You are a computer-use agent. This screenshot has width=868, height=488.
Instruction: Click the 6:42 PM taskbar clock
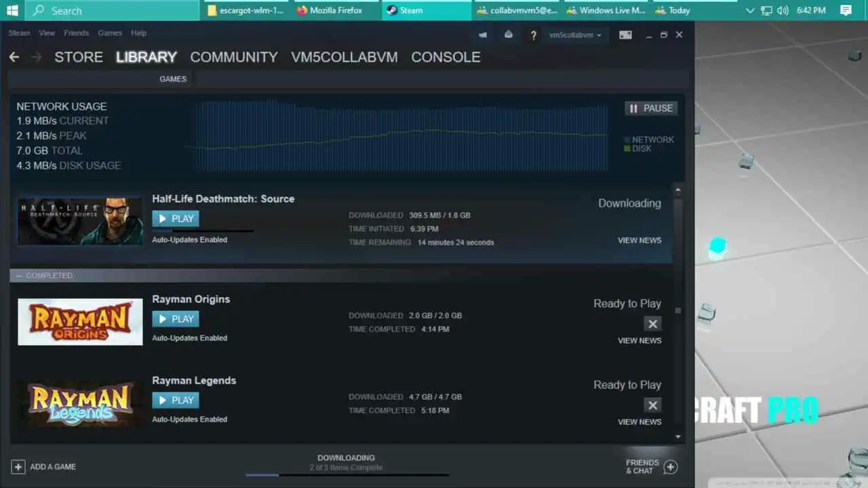click(811, 10)
